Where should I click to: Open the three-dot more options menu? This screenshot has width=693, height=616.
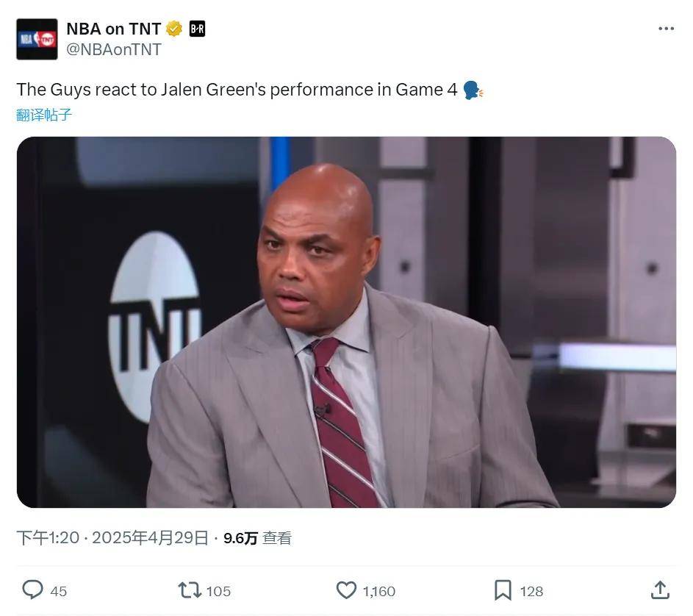click(x=666, y=29)
